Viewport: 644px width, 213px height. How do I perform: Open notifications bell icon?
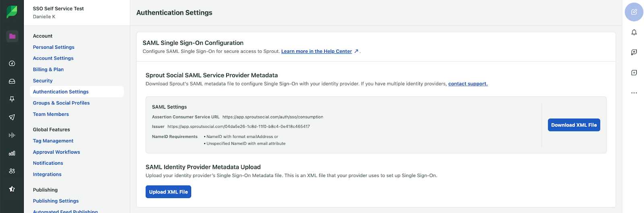click(x=634, y=32)
